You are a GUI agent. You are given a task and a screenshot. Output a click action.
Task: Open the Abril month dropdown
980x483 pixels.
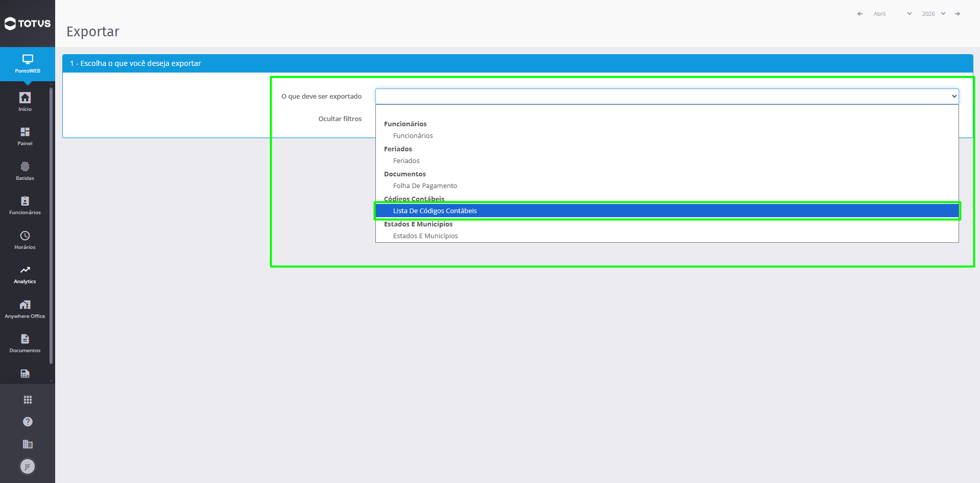pos(892,14)
